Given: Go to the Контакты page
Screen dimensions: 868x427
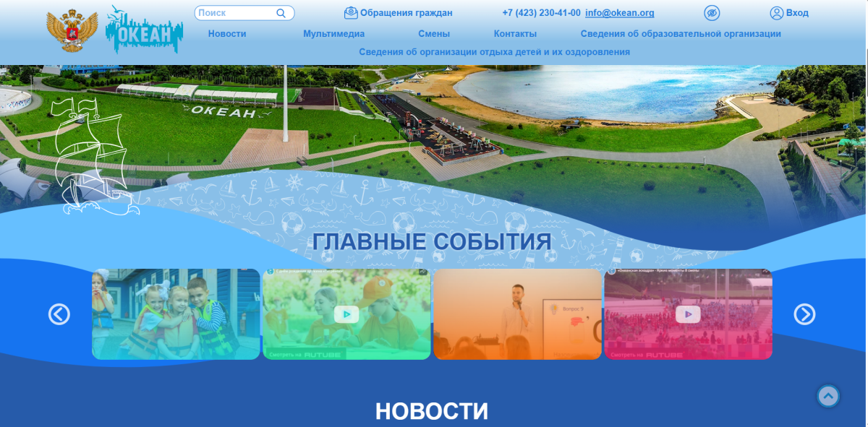Looking at the screenshot, I should coord(515,34).
